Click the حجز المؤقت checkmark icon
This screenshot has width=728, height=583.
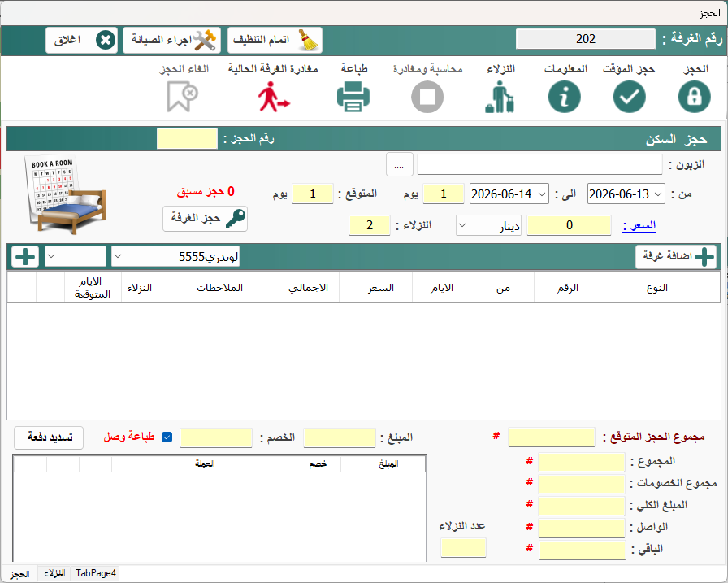629,97
